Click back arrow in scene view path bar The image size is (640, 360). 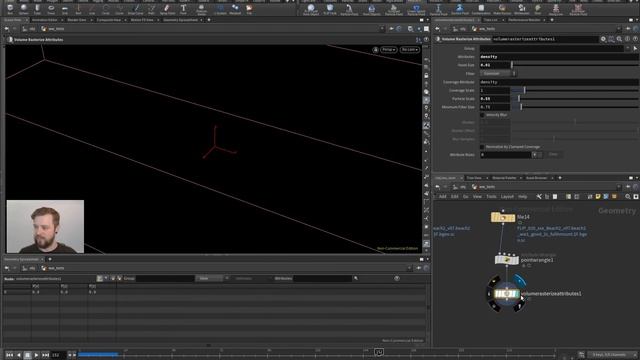pos(7,29)
